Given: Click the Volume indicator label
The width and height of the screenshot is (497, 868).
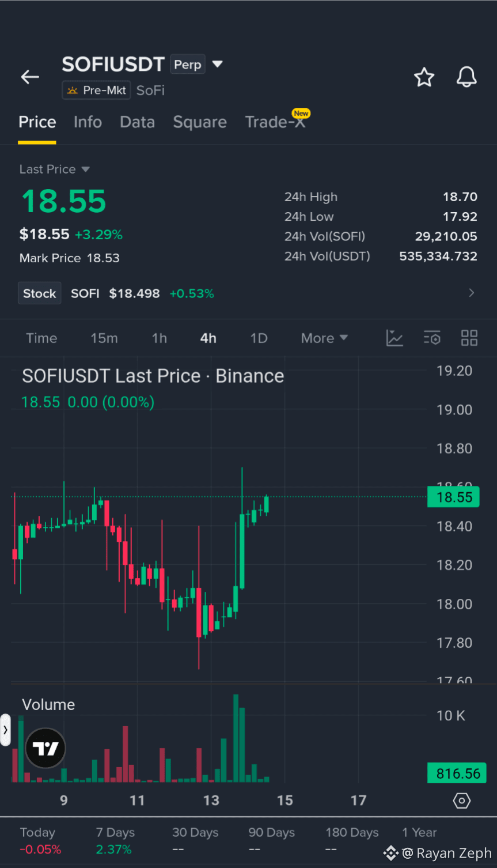Looking at the screenshot, I should point(48,705).
